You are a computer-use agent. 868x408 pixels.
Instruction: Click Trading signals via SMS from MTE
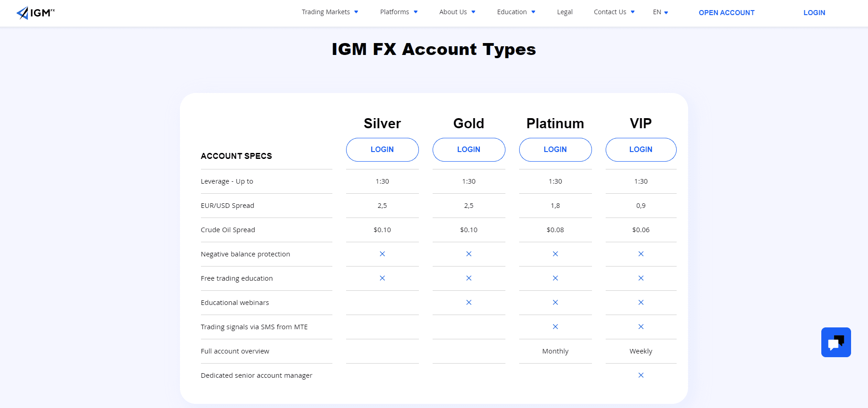(x=254, y=327)
